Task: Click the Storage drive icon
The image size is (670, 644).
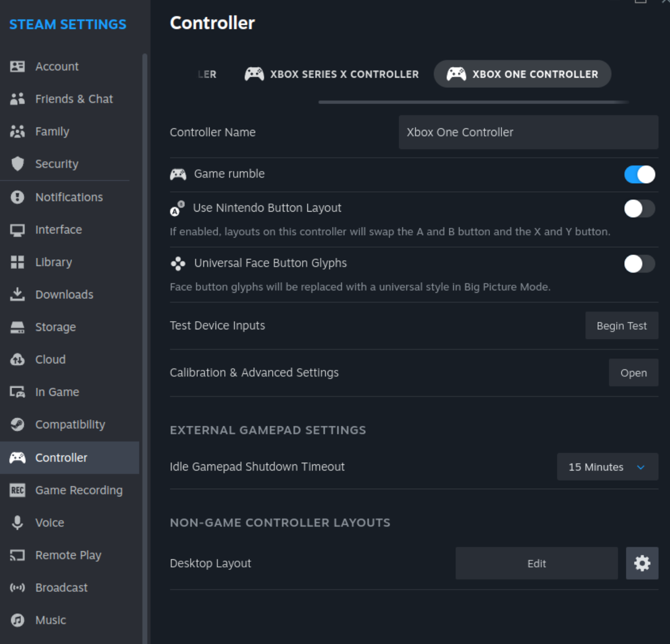Action: (x=17, y=327)
